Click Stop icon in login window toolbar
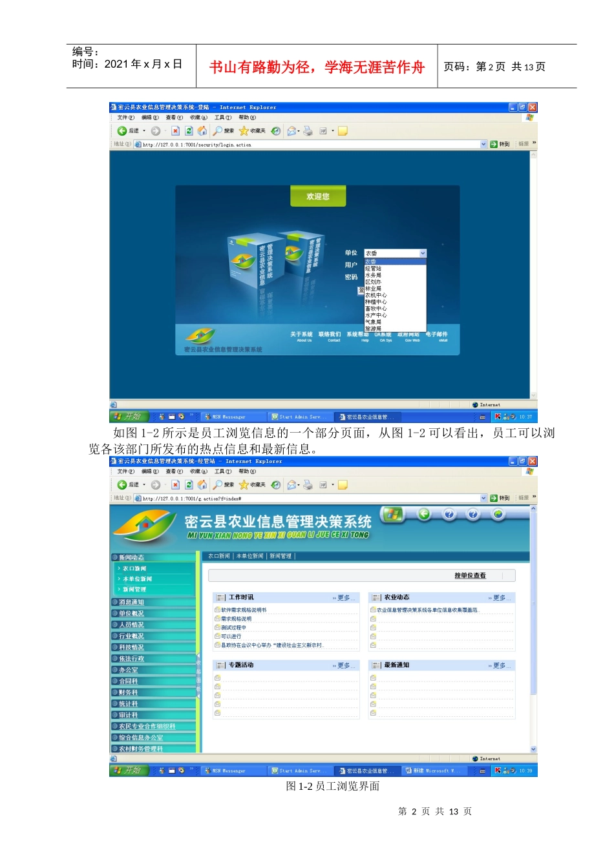 [175, 131]
